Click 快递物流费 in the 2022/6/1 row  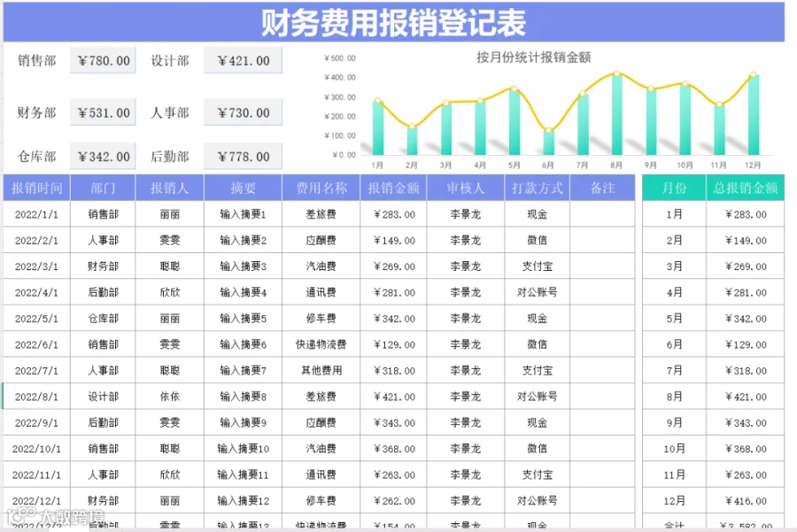pos(321,344)
